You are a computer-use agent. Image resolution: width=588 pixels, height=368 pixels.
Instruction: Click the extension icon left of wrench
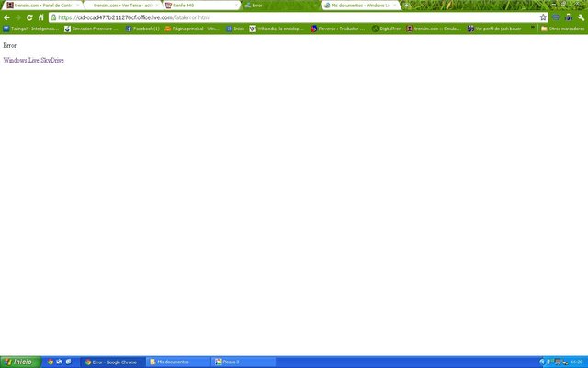[x=569, y=17]
